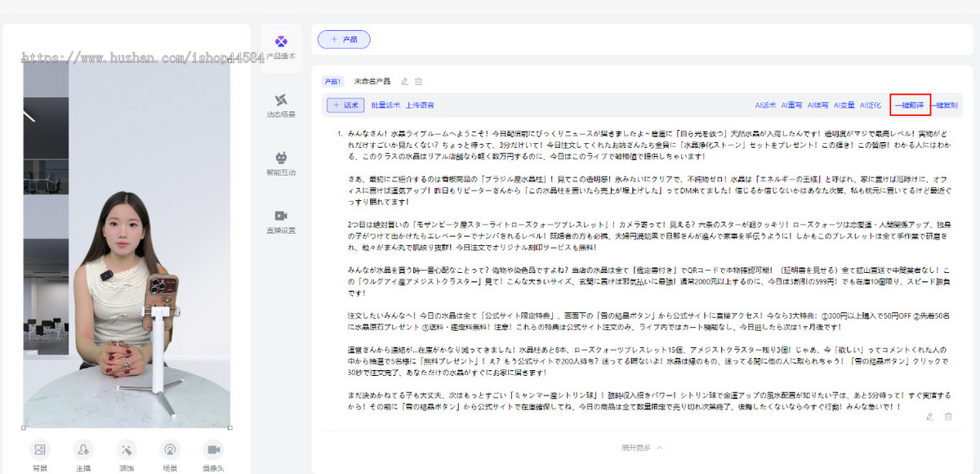Select the 产品1 tab
The height and width of the screenshot is (474, 980).
click(333, 82)
